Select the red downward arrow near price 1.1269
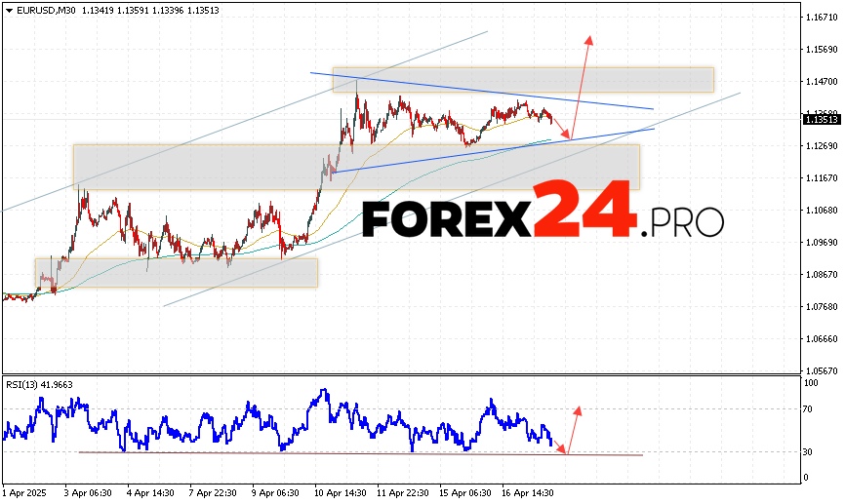 564,130
